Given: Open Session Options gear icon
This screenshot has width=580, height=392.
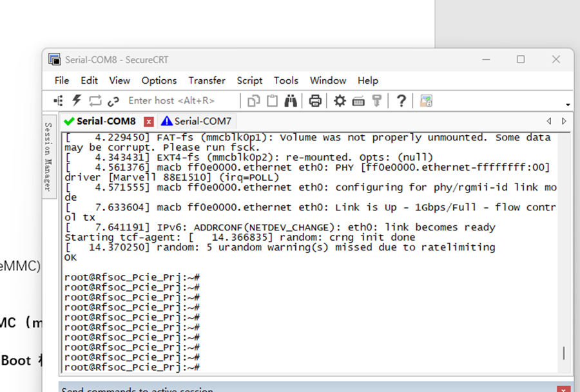Looking at the screenshot, I should pyautogui.click(x=340, y=100).
